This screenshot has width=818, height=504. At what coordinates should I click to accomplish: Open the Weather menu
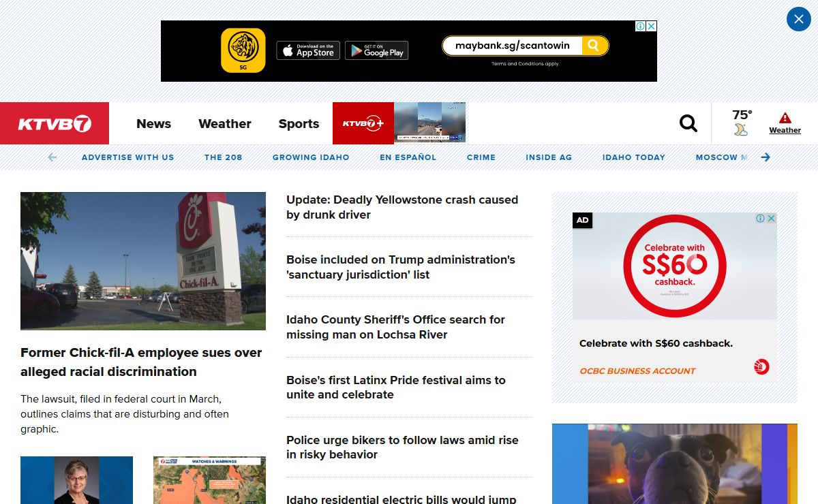pos(225,123)
